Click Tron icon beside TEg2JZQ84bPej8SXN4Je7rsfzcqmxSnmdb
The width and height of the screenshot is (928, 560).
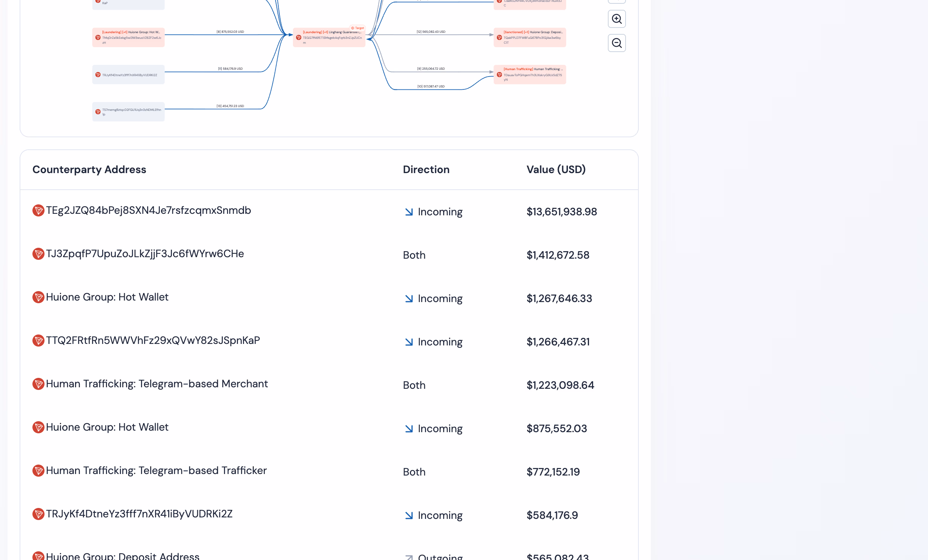click(38, 210)
